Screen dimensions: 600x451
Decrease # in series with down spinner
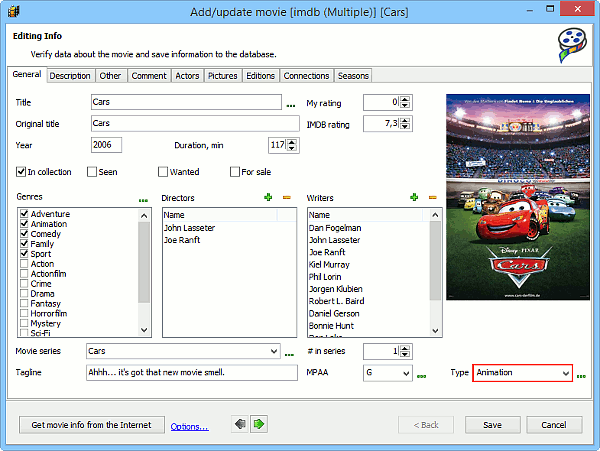(405, 354)
